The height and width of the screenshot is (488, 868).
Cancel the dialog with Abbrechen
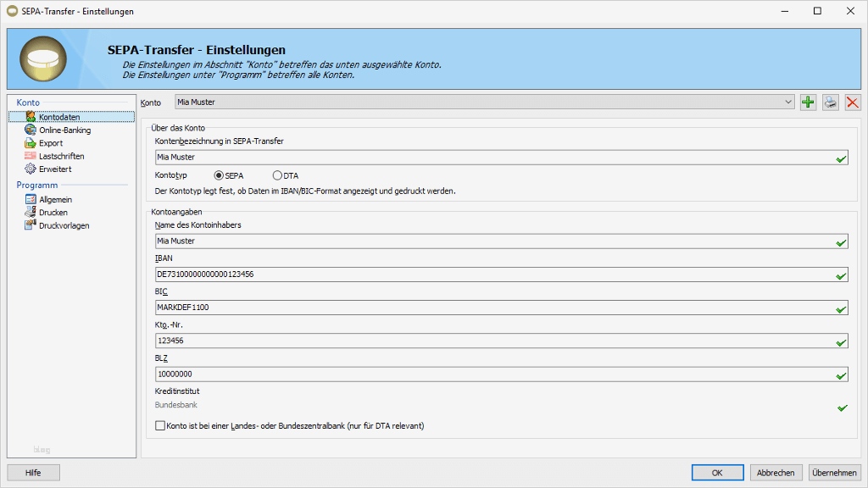(x=776, y=472)
